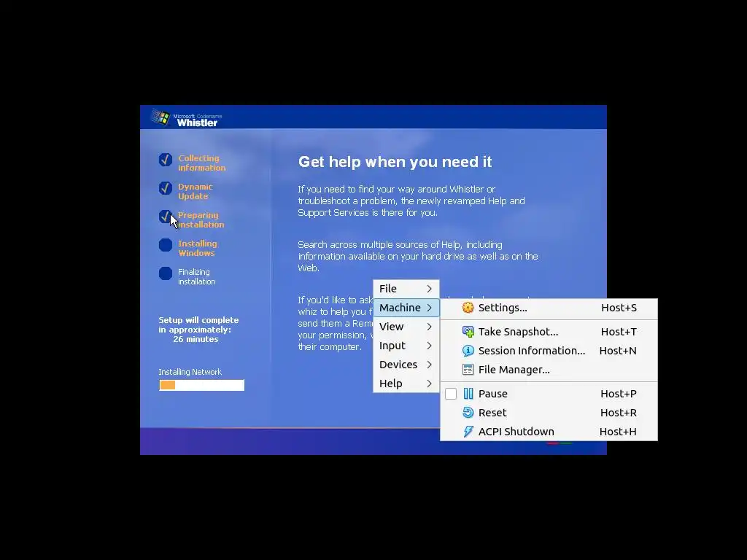This screenshot has height=560, width=747.
Task: Click the Whistler Windows flag logo
Action: click(161, 117)
